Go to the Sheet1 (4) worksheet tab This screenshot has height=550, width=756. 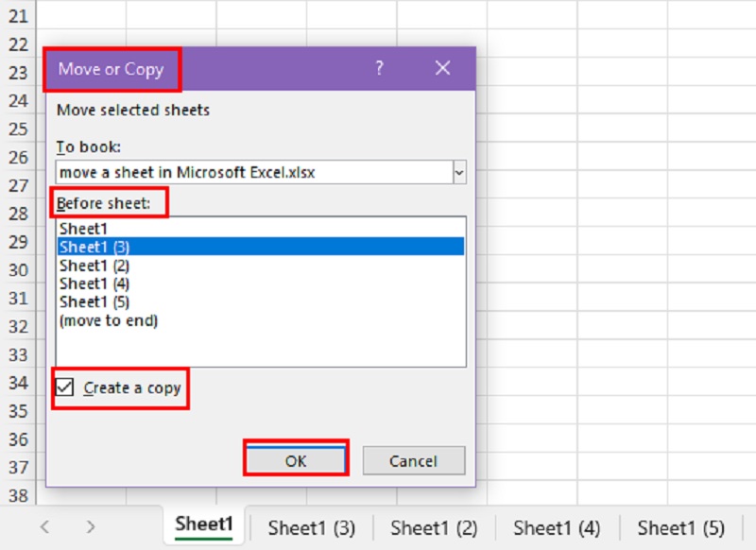click(x=557, y=527)
